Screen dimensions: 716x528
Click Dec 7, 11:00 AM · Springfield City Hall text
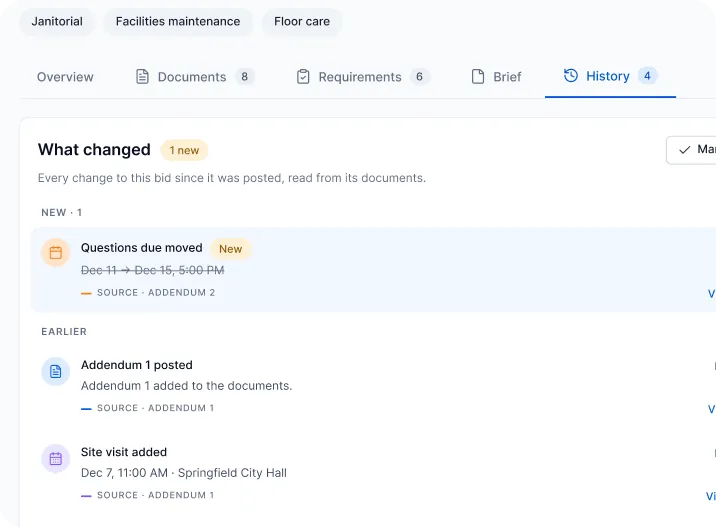tap(184, 473)
